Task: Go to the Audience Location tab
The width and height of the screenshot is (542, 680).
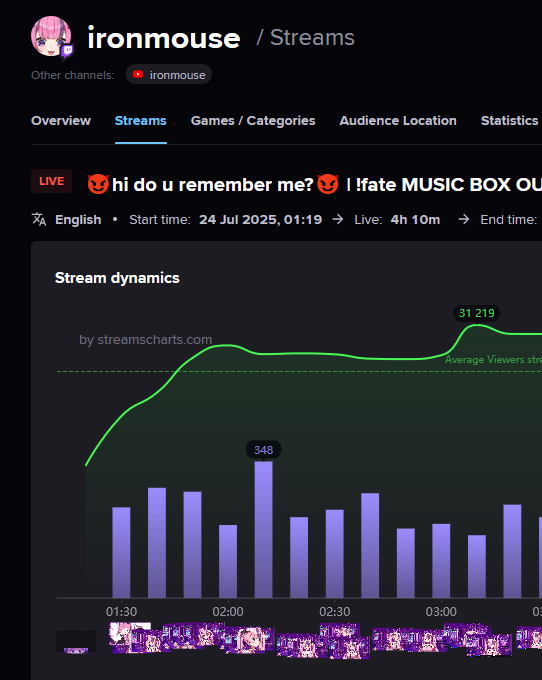Action: pyautogui.click(x=398, y=121)
